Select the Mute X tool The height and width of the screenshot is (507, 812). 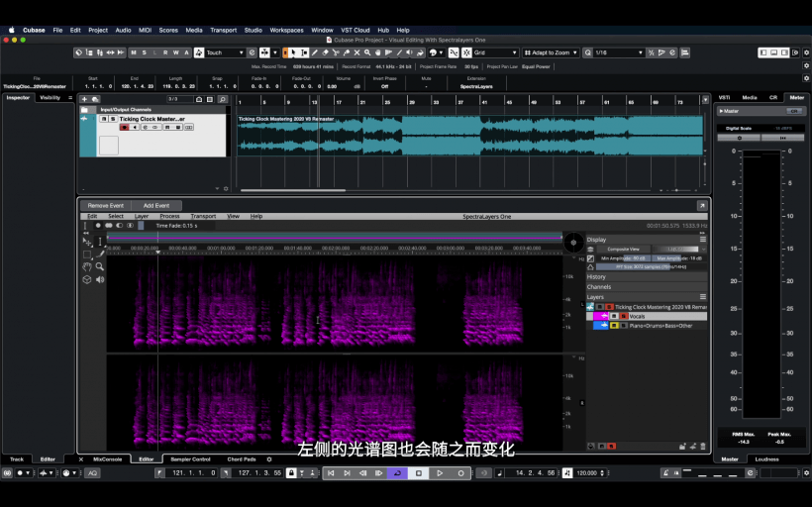[356, 52]
